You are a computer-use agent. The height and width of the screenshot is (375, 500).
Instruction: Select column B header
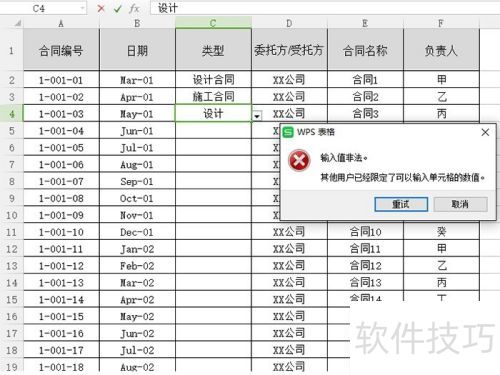[137, 23]
